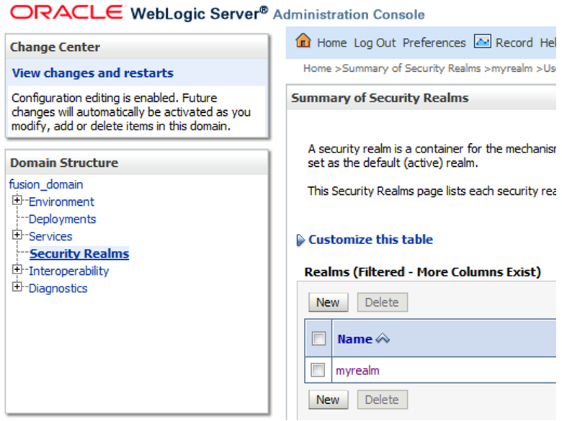Open the Help toolbar item
The height and width of the screenshot is (421, 562).
click(548, 43)
